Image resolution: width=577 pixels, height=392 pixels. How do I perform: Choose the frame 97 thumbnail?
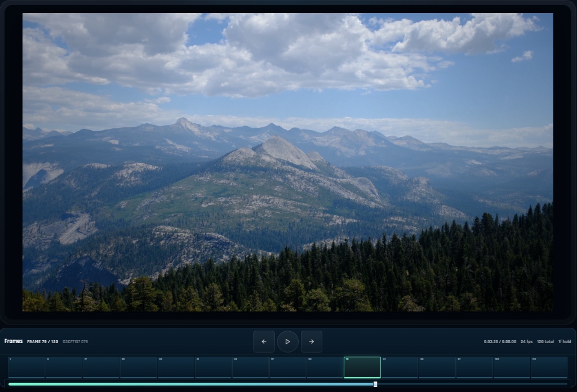474,367
